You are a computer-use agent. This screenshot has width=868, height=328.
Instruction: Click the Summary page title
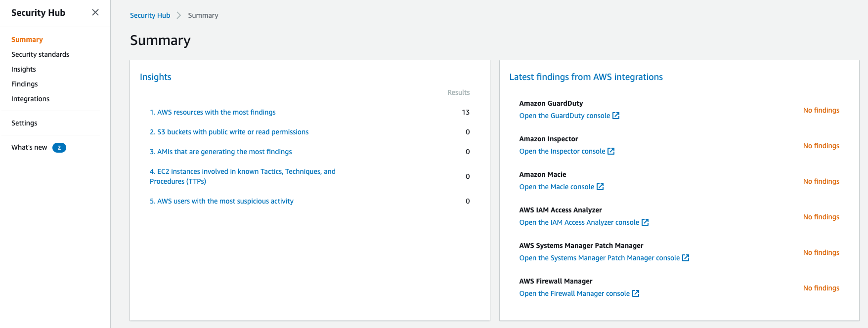[x=160, y=41]
